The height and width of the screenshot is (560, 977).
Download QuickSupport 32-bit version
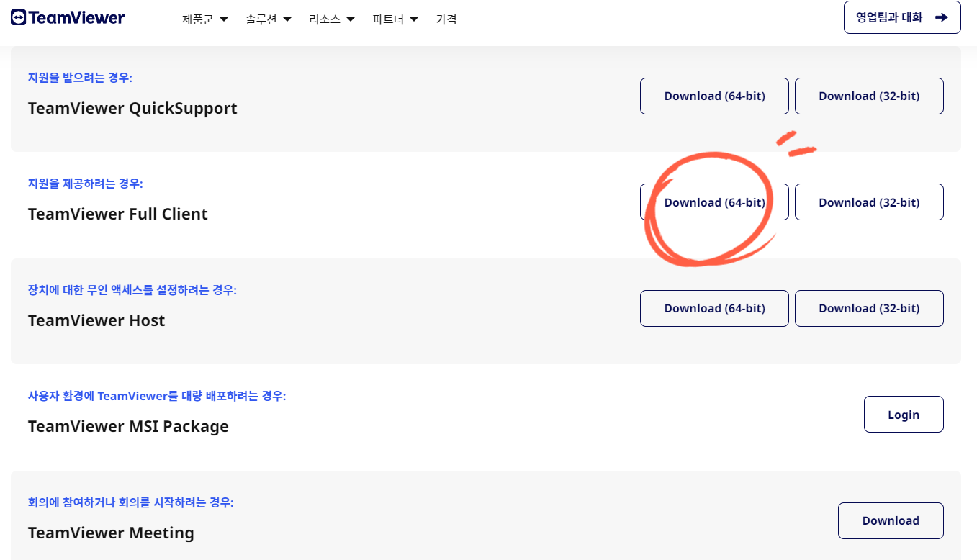(x=869, y=96)
